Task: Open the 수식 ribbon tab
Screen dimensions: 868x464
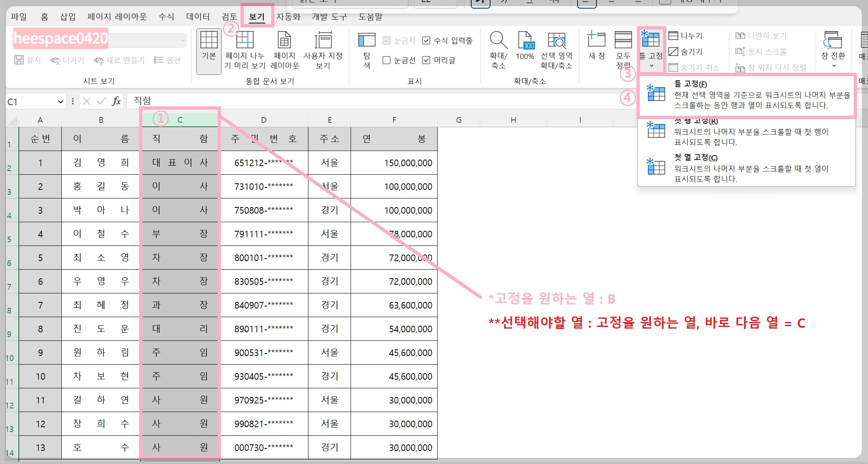Action: [x=166, y=17]
